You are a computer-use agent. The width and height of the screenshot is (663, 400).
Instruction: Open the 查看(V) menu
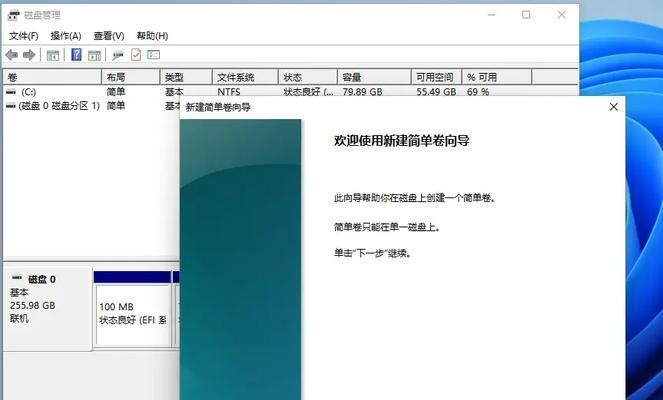109,36
